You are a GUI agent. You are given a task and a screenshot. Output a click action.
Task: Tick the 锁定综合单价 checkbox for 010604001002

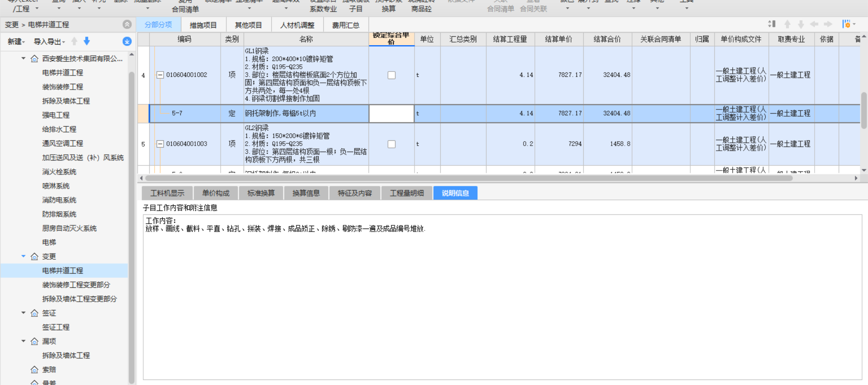(392, 75)
